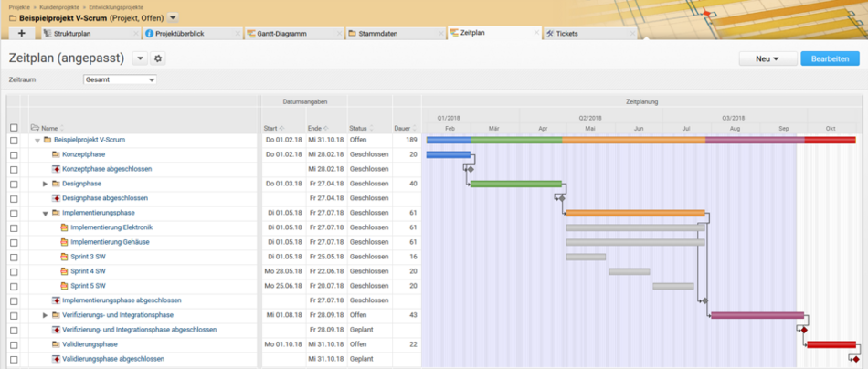The image size is (868, 369).
Task: Collapse the Implementierungsphase tree node
Action: 45,213
